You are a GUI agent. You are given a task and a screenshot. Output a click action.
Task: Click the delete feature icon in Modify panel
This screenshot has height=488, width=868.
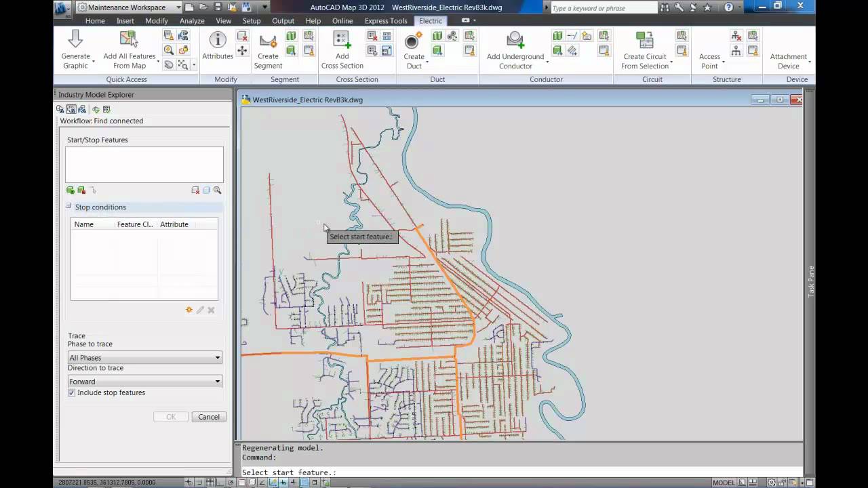tap(242, 36)
